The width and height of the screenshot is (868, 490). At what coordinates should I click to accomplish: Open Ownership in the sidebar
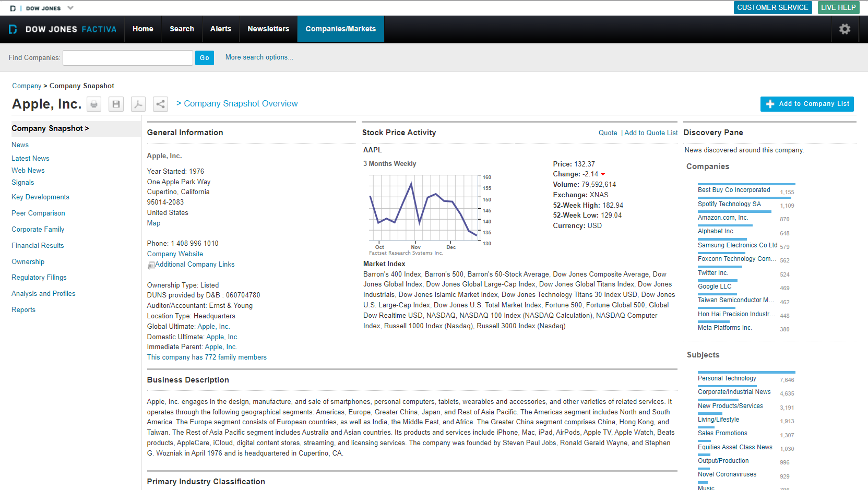click(x=28, y=262)
